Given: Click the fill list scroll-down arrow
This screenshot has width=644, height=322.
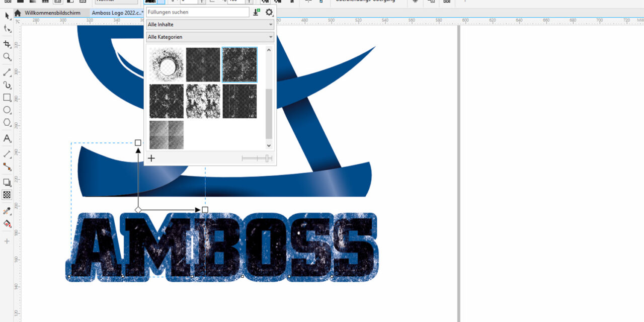Looking at the screenshot, I should coord(269,145).
